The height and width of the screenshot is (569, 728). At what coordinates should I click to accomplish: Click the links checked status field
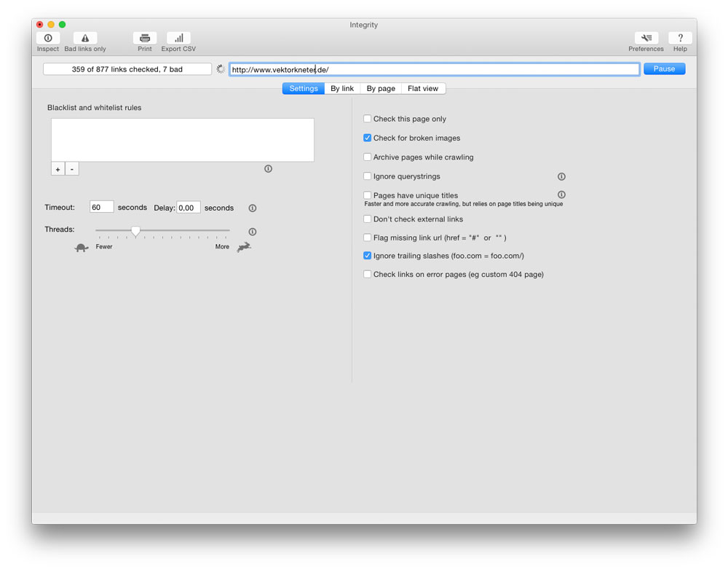point(127,69)
